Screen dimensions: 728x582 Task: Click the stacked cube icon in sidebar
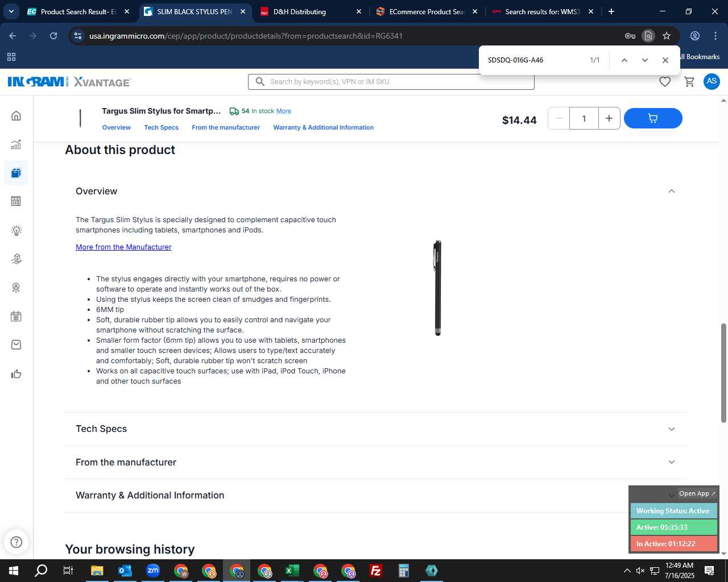(16, 259)
